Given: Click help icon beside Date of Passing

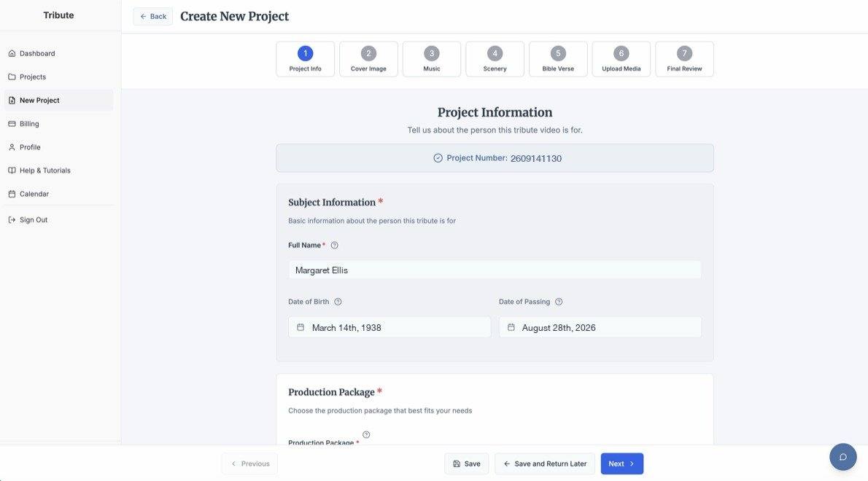Looking at the screenshot, I should click(559, 302).
